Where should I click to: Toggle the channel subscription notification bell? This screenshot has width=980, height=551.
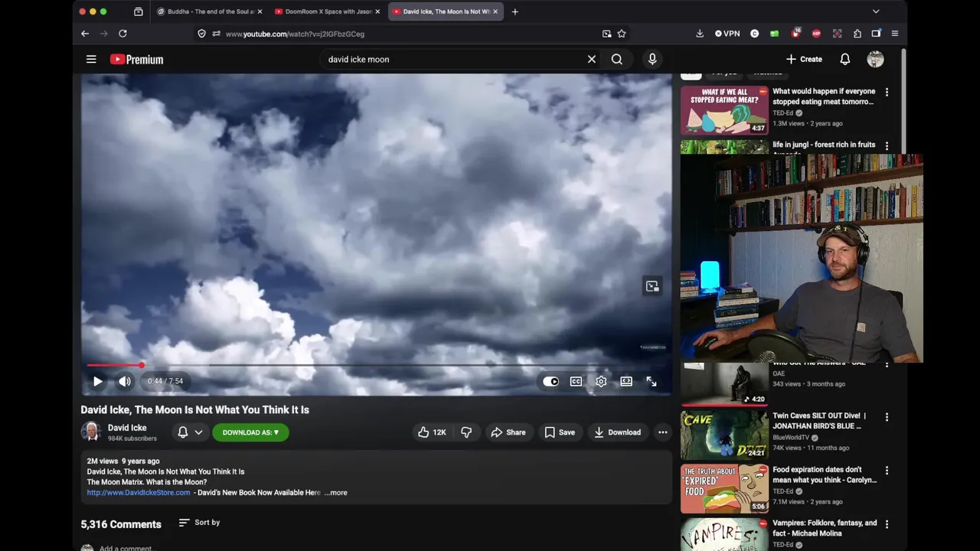(183, 432)
